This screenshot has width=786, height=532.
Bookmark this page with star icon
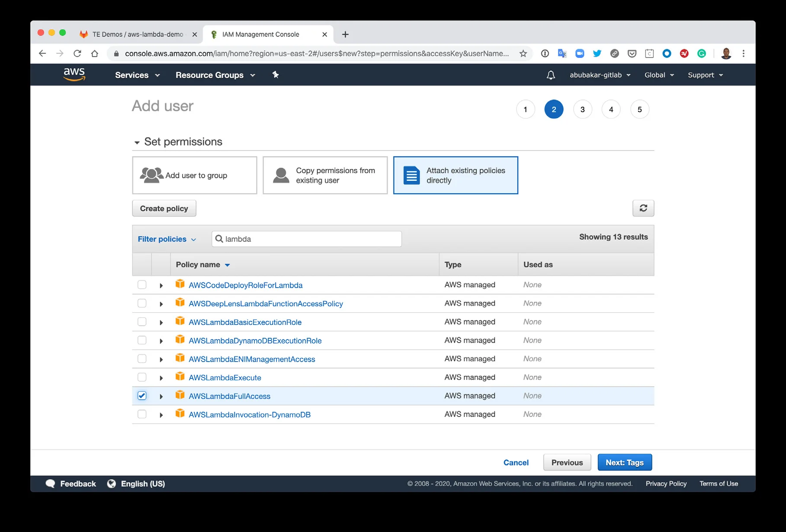pyautogui.click(x=523, y=54)
